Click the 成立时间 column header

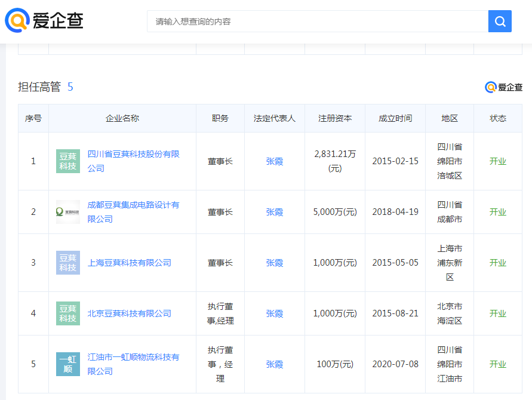click(x=395, y=118)
